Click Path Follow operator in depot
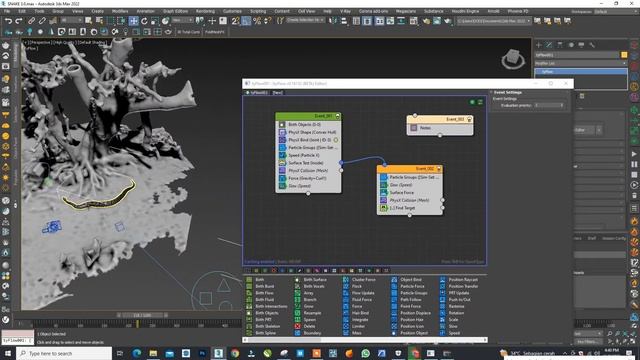 coord(406,300)
